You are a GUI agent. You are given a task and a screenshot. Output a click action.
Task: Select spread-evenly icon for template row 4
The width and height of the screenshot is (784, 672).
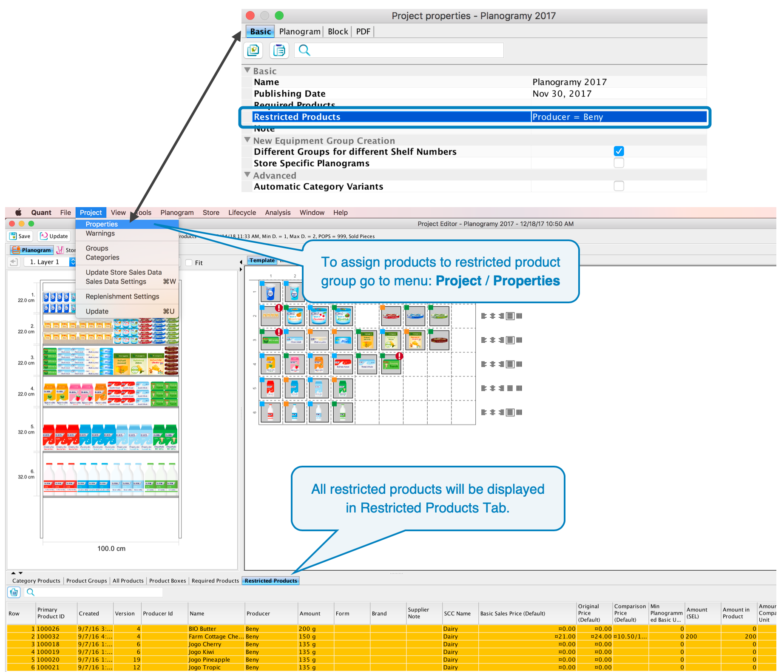[x=519, y=364]
